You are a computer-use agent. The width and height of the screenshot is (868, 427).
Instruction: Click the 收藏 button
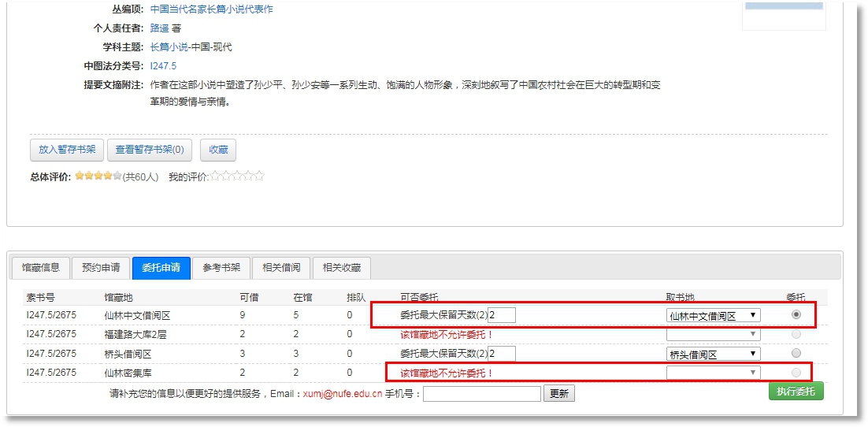point(218,150)
